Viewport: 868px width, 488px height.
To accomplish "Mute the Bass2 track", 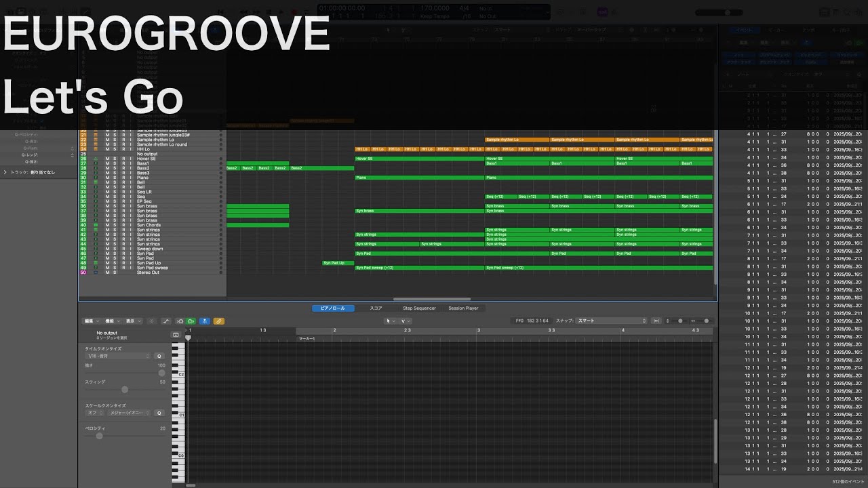I will tap(107, 168).
